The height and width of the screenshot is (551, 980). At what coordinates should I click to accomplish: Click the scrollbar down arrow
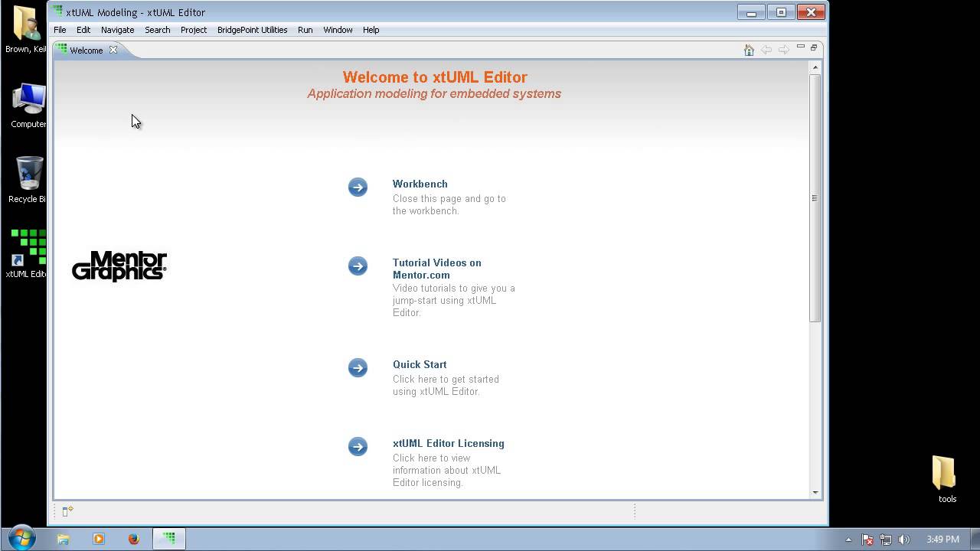(x=815, y=492)
